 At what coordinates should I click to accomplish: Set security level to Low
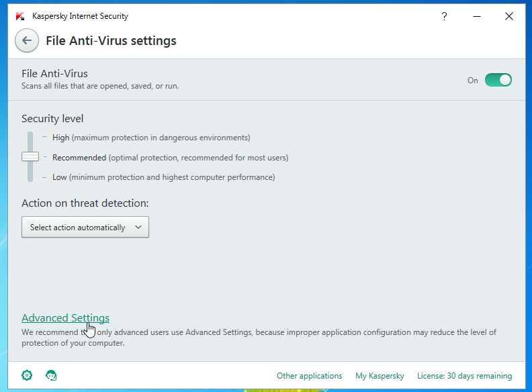60,177
